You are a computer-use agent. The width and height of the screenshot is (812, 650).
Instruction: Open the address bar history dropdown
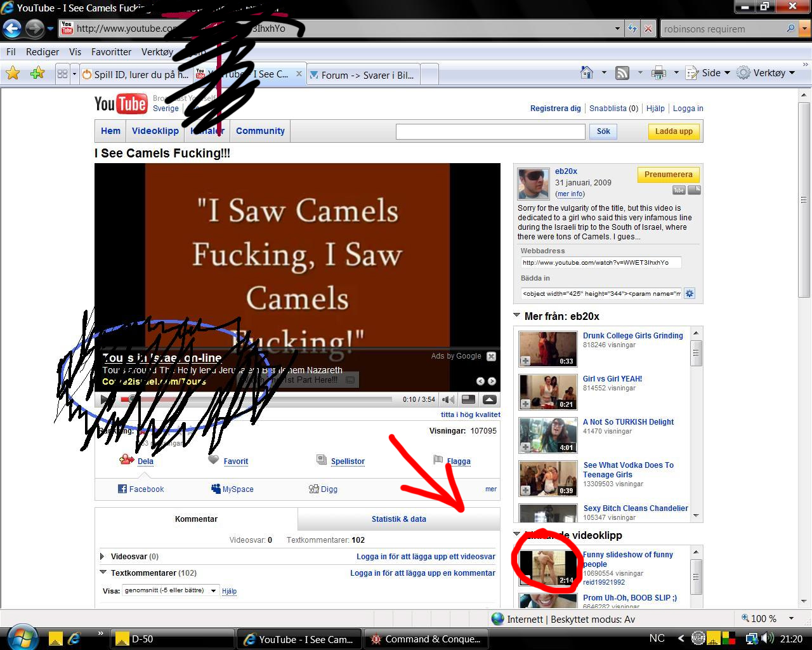click(x=617, y=29)
